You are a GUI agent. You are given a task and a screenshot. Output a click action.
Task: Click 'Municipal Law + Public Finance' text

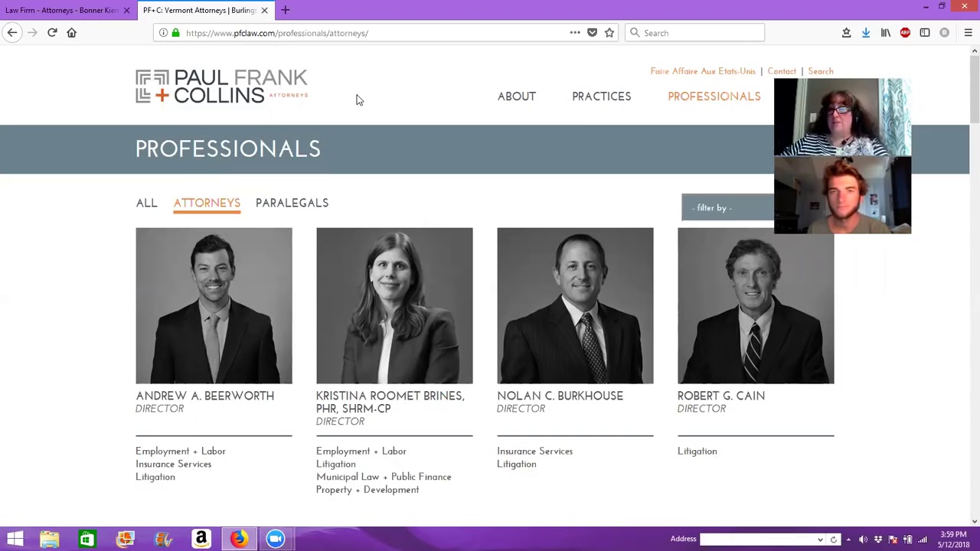click(384, 477)
